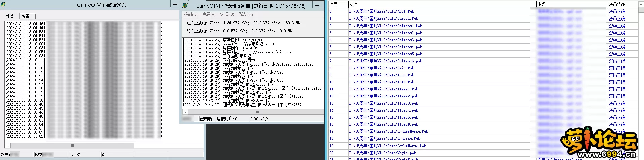Screen dimensions: 644x160
Task: Select row with DnItems3.pak file
Action: [483, 40]
